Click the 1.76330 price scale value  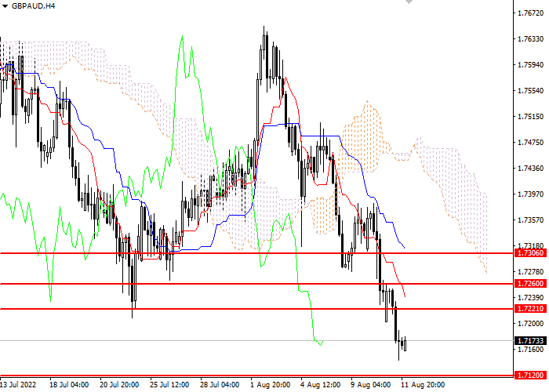pos(531,39)
